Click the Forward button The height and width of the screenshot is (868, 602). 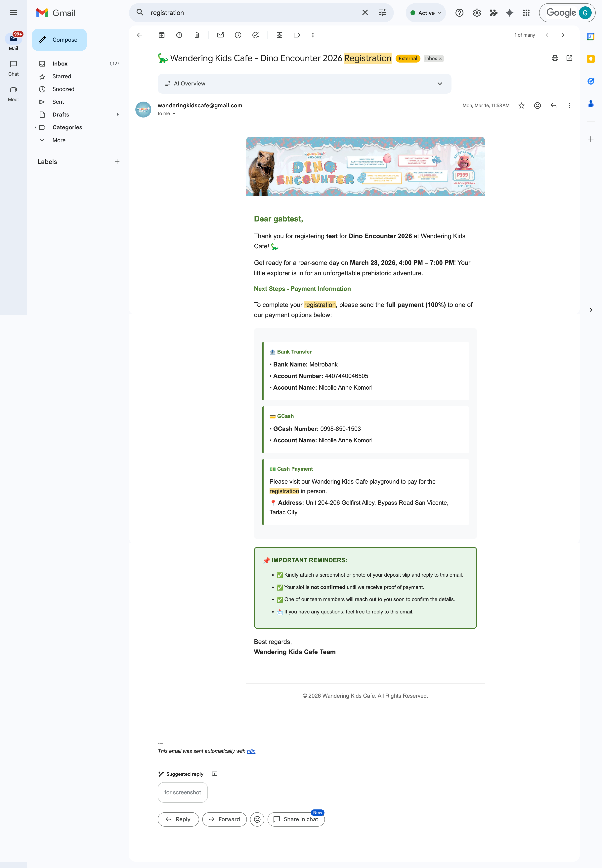[x=224, y=819]
